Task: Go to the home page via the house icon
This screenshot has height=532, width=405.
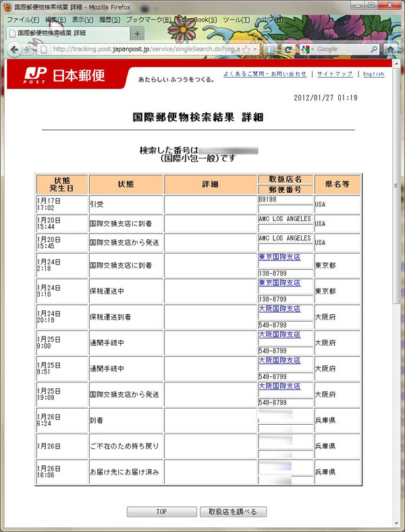Action: coord(390,49)
